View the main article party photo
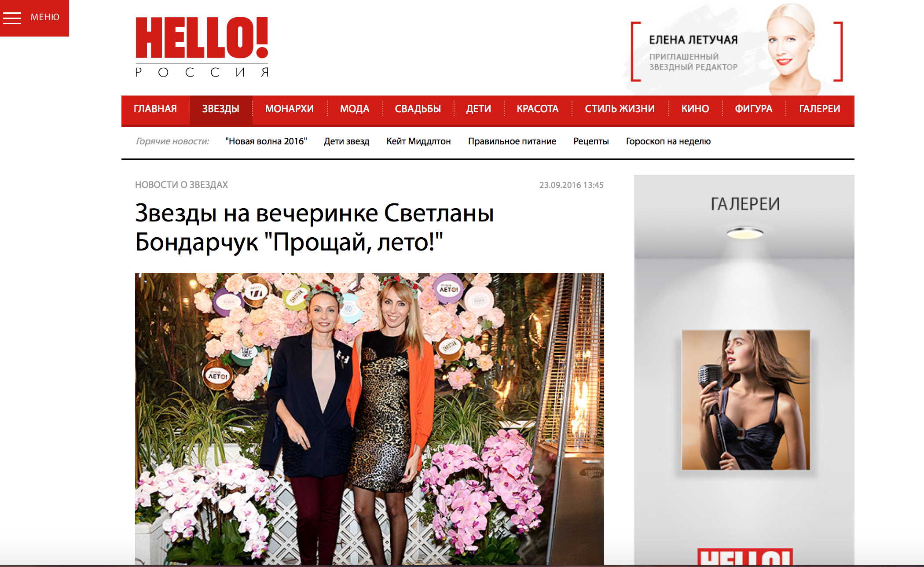924x567 pixels. coord(370,419)
